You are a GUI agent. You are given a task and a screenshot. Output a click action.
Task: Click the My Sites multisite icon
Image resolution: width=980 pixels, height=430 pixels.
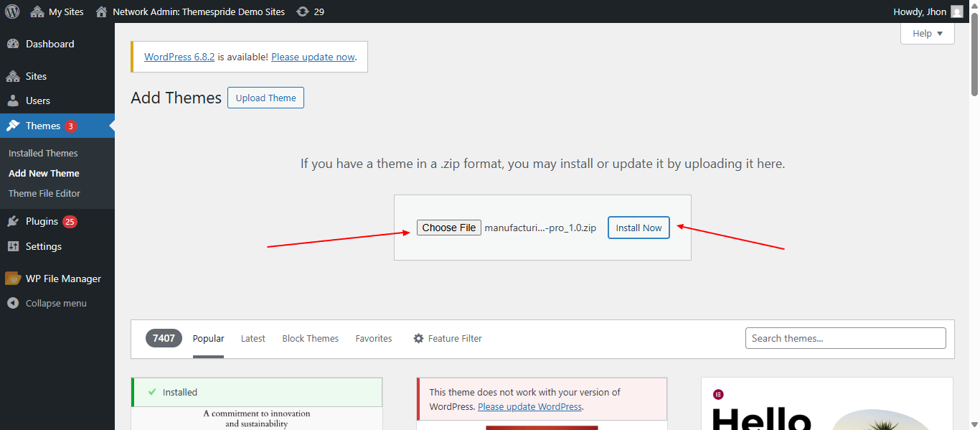(x=37, y=11)
